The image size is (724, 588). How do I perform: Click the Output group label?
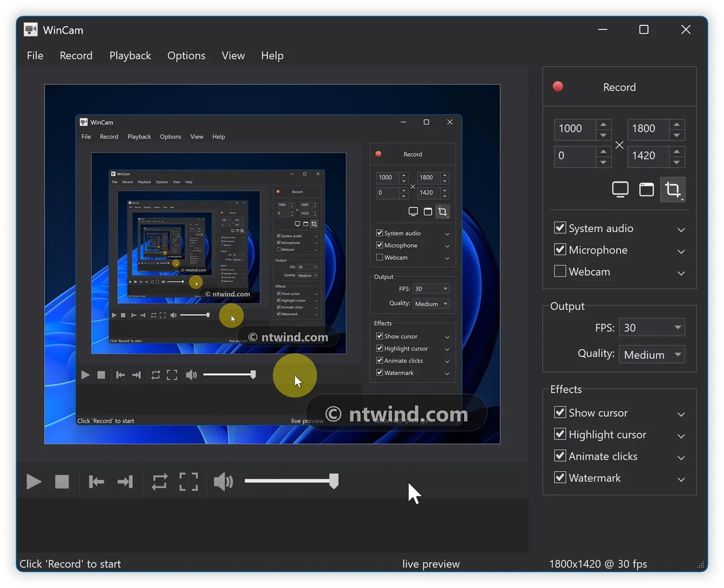(567, 306)
